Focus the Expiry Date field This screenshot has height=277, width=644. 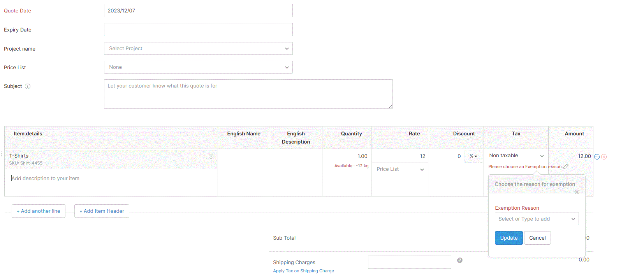point(198,30)
